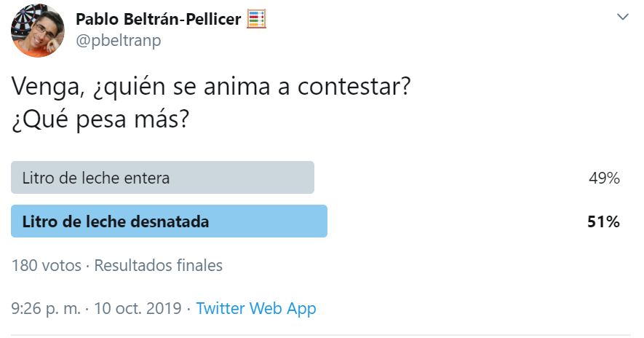
Task: Select the 'Litro de leche desnatada' poll bar
Action: pos(170,221)
